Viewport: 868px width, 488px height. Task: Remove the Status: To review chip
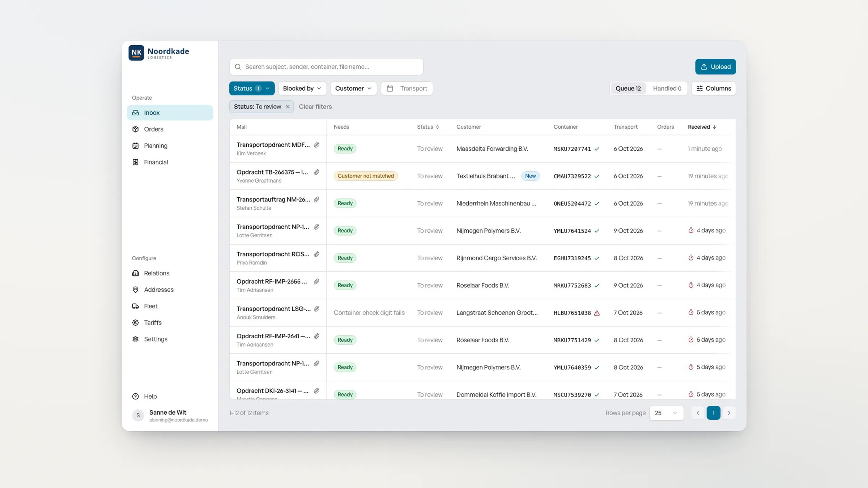click(x=288, y=107)
